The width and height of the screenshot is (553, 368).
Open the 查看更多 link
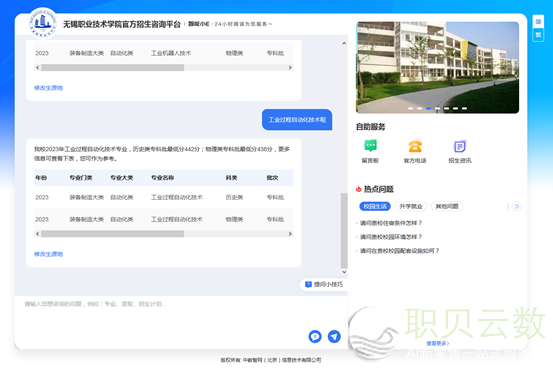point(438,343)
